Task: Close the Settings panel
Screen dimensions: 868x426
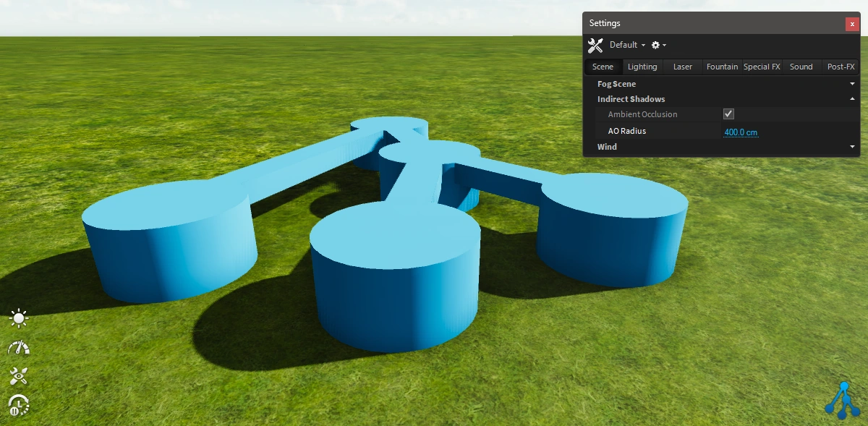Action: coord(852,24)
